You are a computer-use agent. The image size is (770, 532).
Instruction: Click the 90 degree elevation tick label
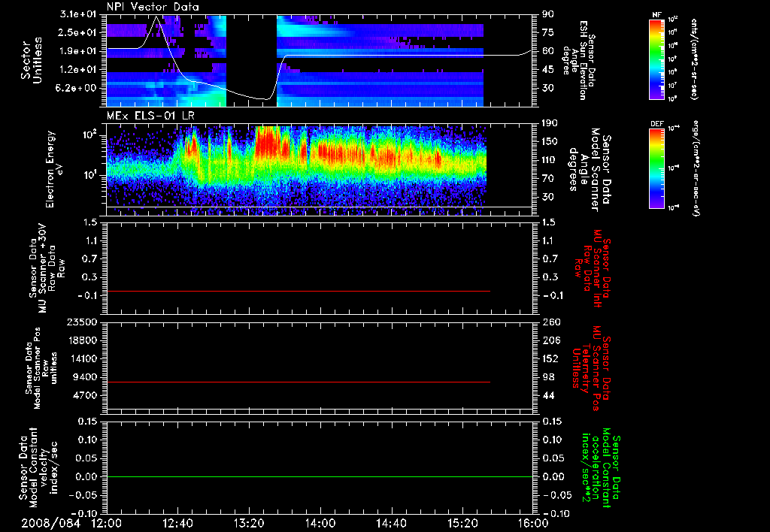click(548, 14)
